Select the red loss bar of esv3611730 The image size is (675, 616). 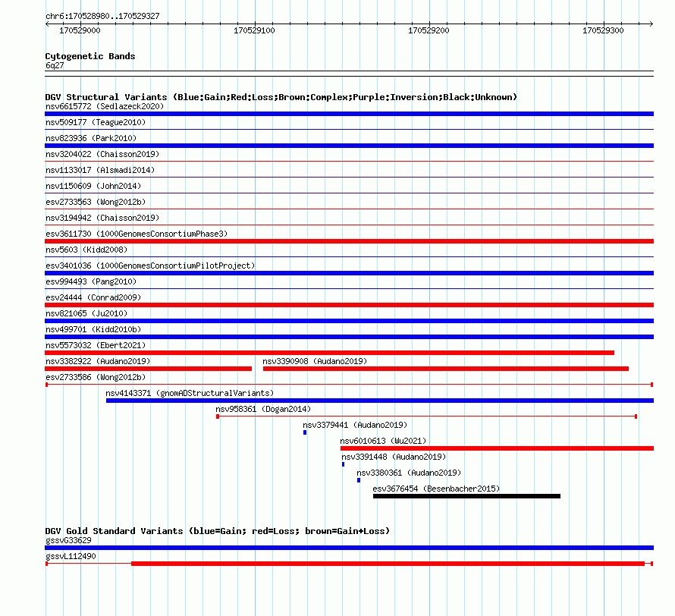(x=349, y=241)
